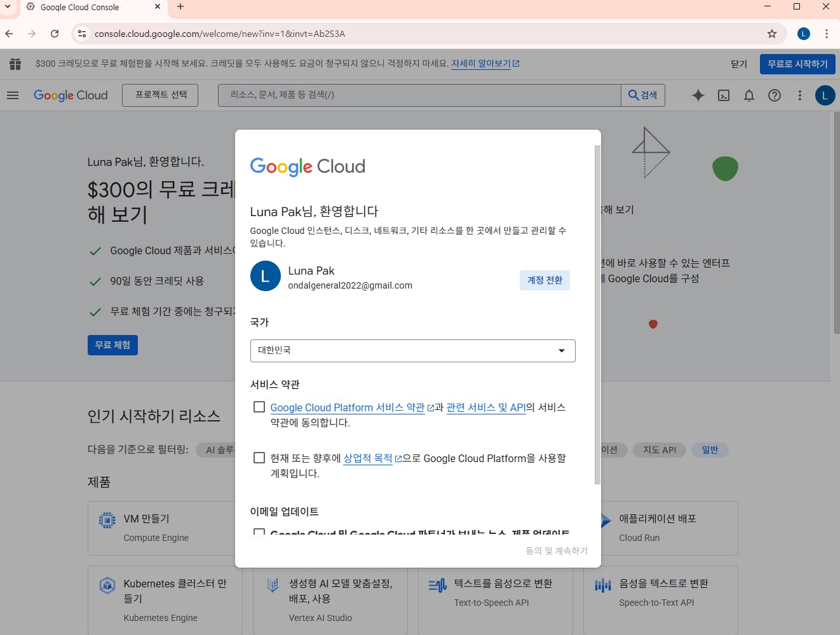
Task: Open Gemini AI sparkle assistant icon
Action: pos(698,95)
